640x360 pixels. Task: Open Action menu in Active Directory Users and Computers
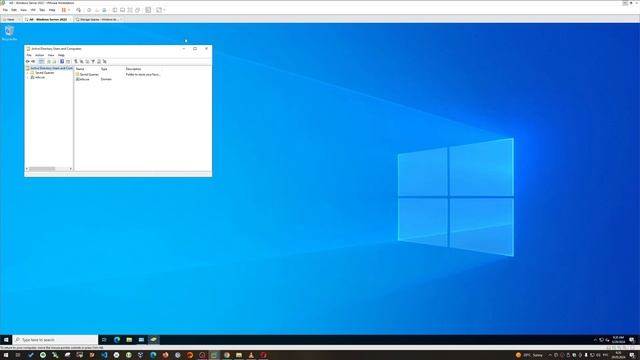[40, 55]
